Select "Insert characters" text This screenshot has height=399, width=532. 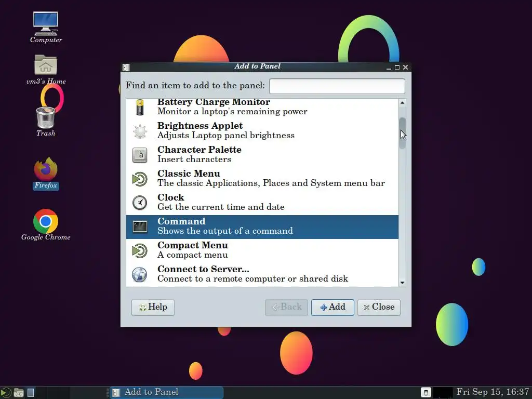pyautogui.click(x=194, y=159)
